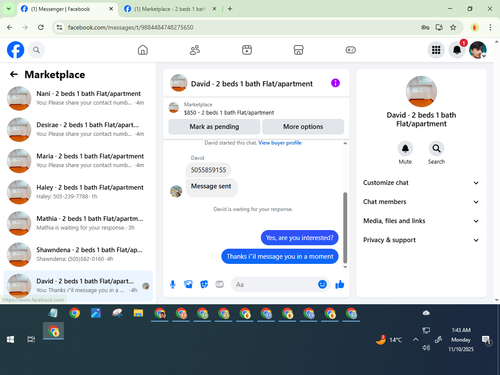Image resolution: width=500 pixels, height=375 pixels.
Task: Open Shawndena's 2 beds conversation
Action: click(x=78, y=254)
